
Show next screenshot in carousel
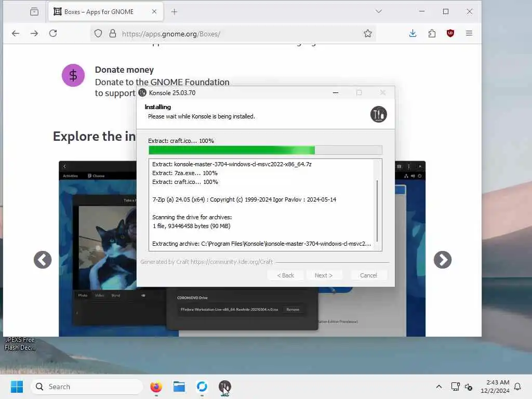pos(443,260)
